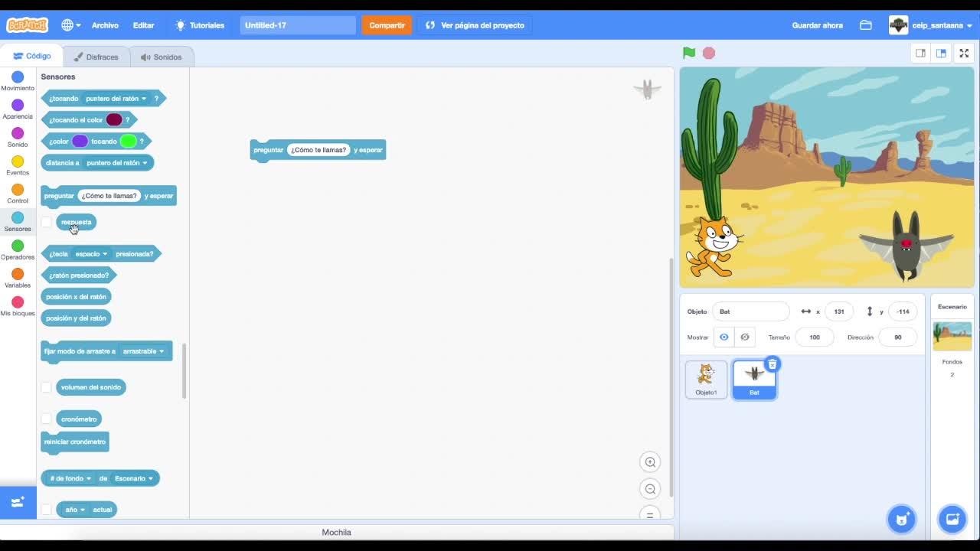Open the Editar menu

coord(143,25)
